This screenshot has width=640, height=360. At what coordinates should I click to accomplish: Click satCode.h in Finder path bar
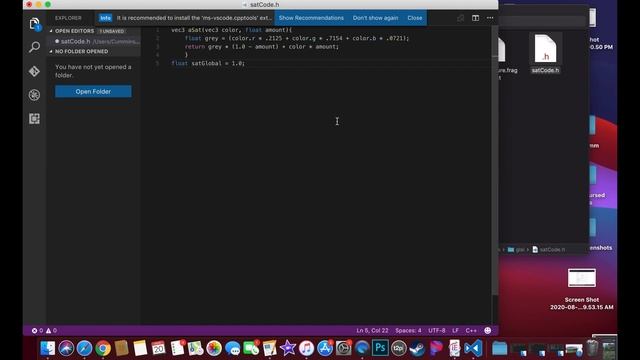[x=549, y=249]
